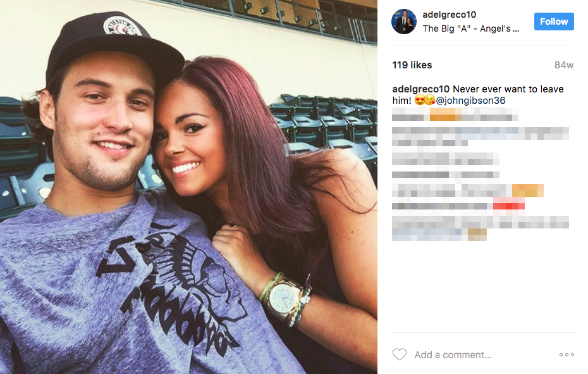The width and height of the screenshot is (588, 374).
Task: Click the first blurred commenter username
Action: tap(410, 114)
